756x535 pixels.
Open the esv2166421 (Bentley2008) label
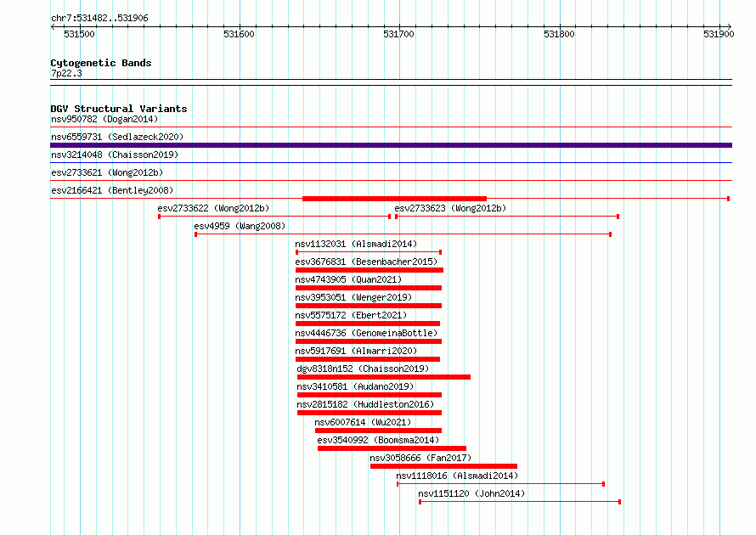tap(112, 190)
